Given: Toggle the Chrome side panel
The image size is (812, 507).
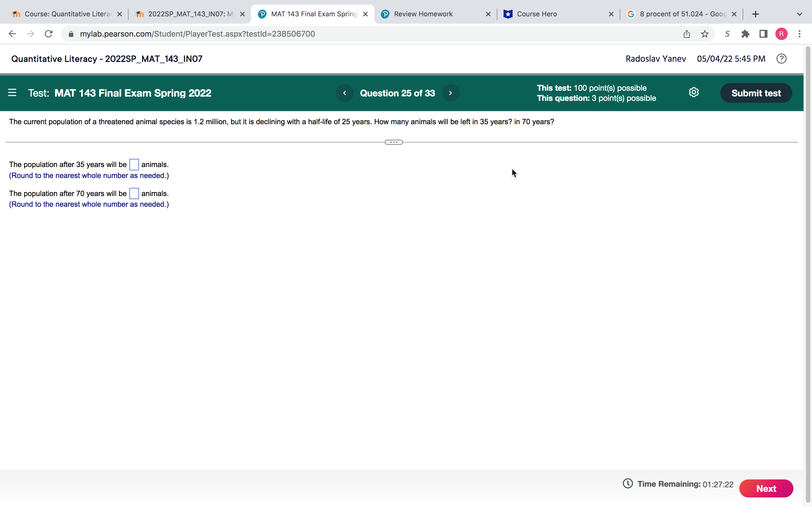Looking at the screenshot, I should click(x=763, y=34).
